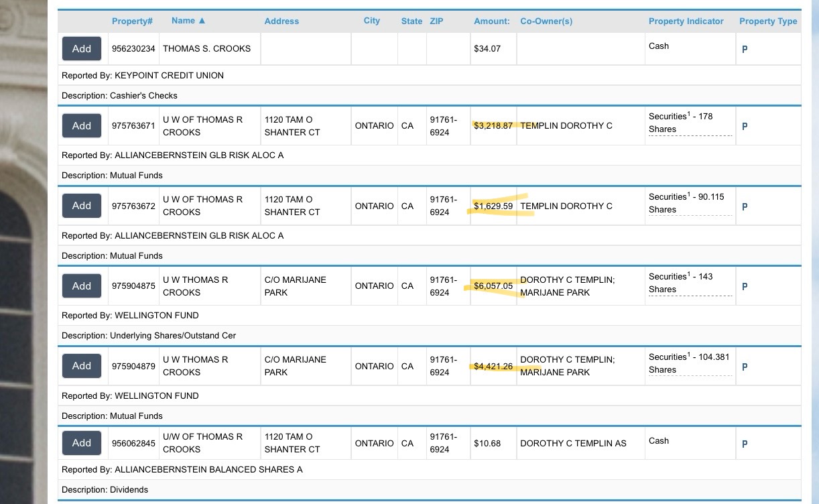Open Property Type P icon for row 956062845

745,444
